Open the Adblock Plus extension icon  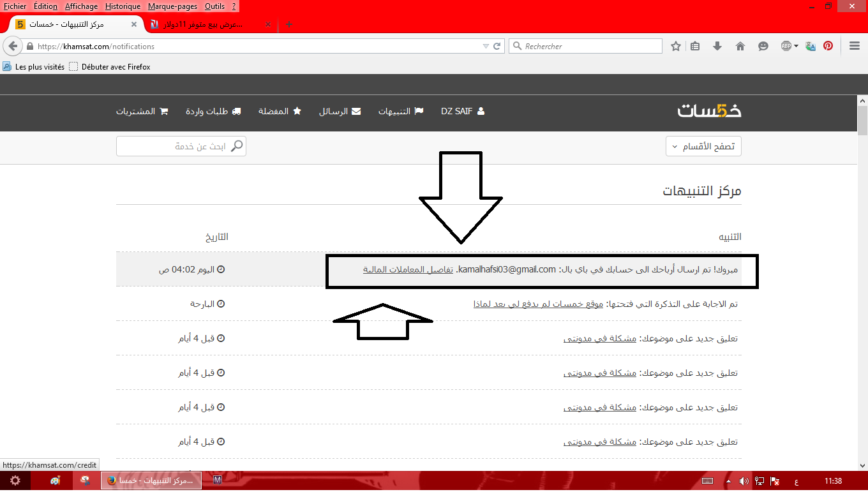click(x=787, y=46)
